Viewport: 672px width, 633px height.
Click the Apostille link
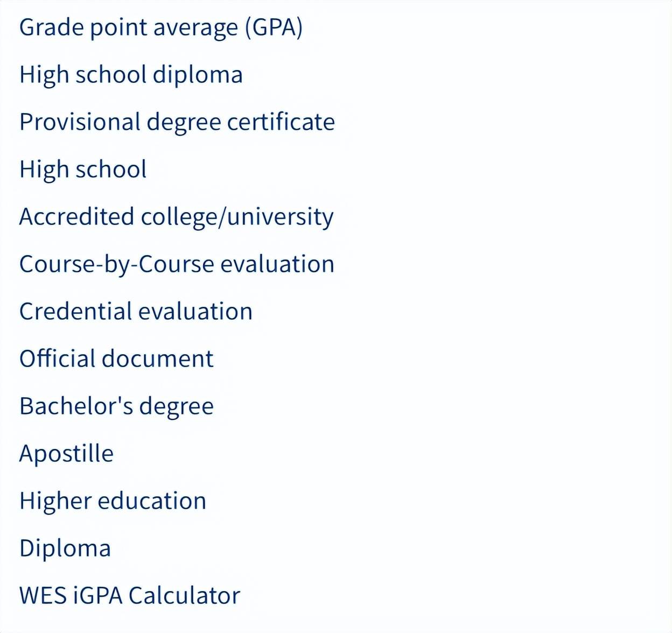click(x=66, y=454)
